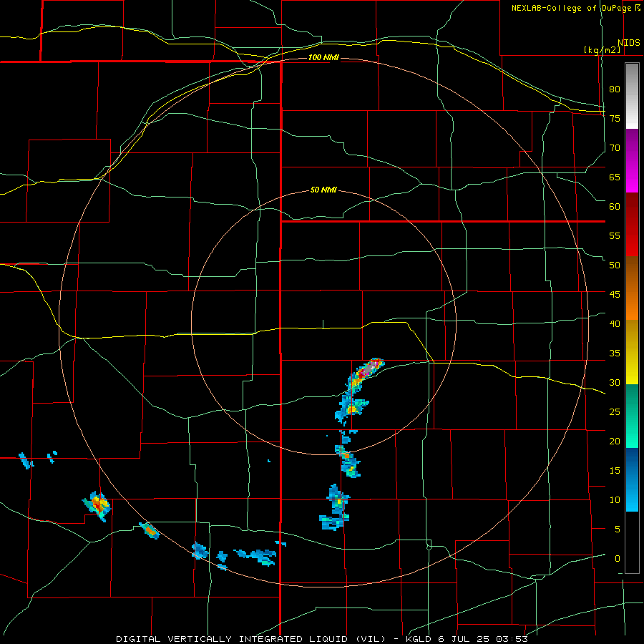The width and height of the screenshot is (644, 644).
Task: Click the 75 value on color scale
Action: [615, 119]
